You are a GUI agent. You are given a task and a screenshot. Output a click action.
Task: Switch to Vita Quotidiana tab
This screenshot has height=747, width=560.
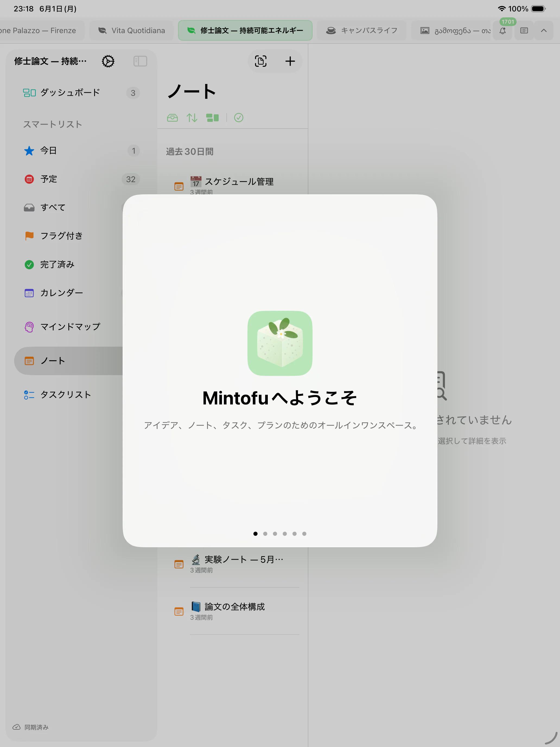coord(131,30)
